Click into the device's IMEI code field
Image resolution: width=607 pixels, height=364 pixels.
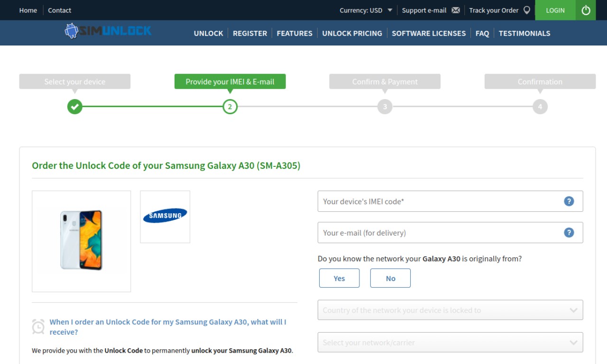(x=451, y=201)
